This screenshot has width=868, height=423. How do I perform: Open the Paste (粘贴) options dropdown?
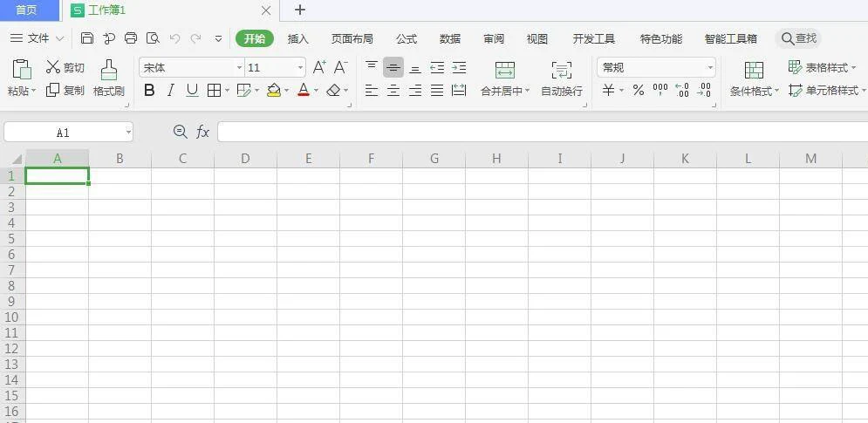click(x=22, y=91)
